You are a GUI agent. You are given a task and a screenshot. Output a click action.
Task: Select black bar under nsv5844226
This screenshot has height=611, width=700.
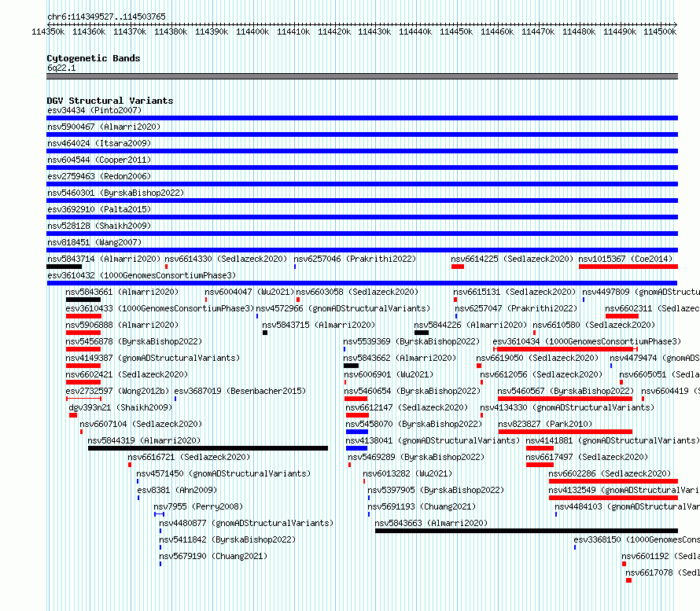point(422,333)
